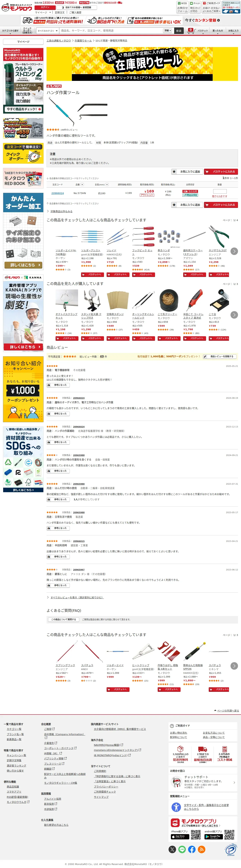Image resolution: width=241 pixels, height=868 pixels.
Task: Open お買い物の流れ guide link
Action: pyautogui.click(x=179, y=733)
